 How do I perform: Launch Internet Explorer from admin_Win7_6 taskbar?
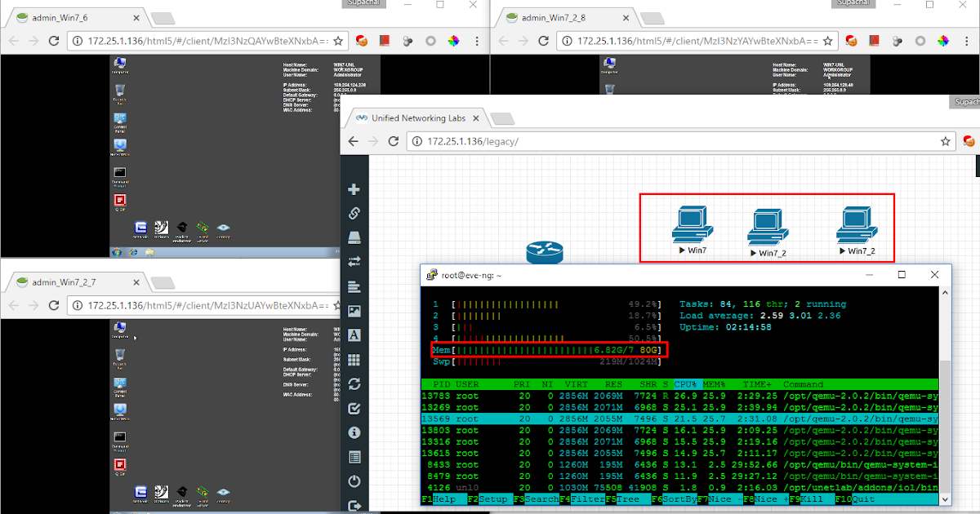point(134,252)
